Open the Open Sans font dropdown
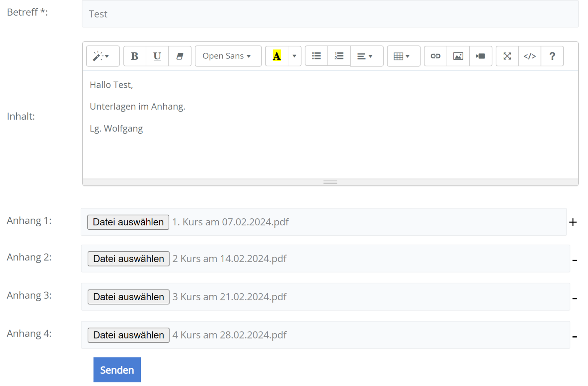588x386 pixels. [228, 56]
